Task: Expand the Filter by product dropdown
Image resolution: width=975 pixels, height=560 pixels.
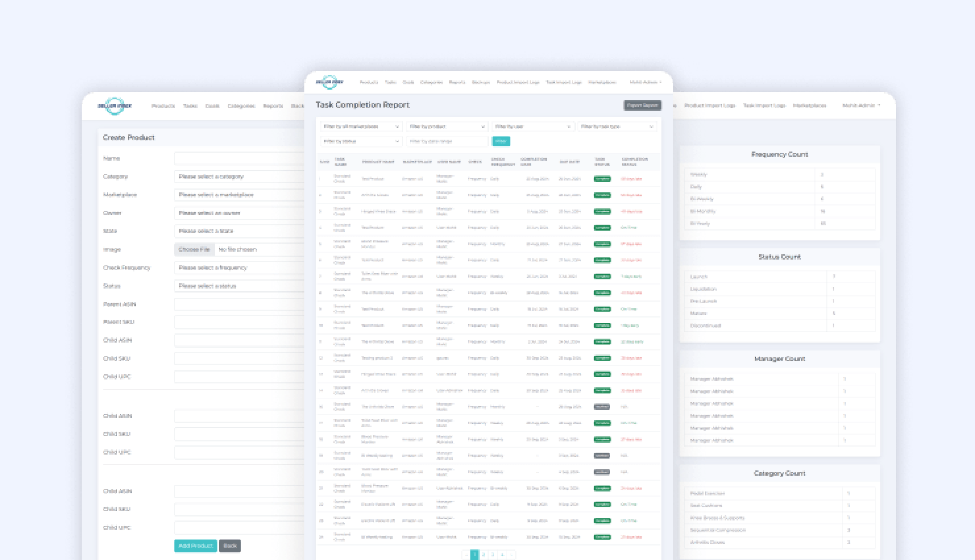Action: coord(446,126)
